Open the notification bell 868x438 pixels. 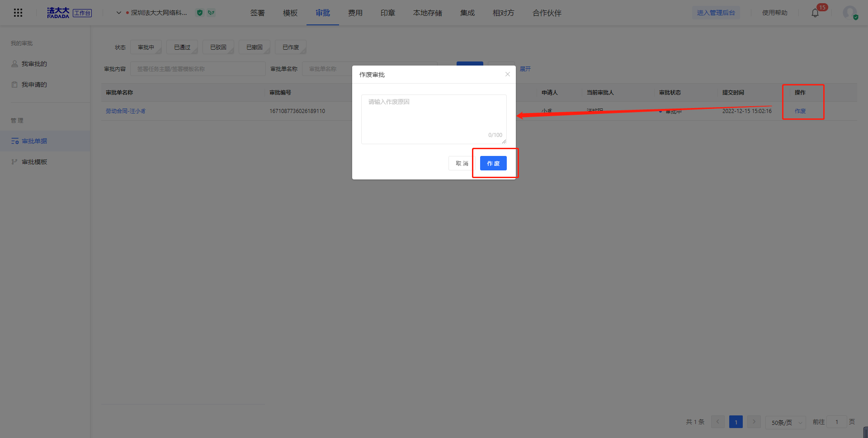(815, 13)
